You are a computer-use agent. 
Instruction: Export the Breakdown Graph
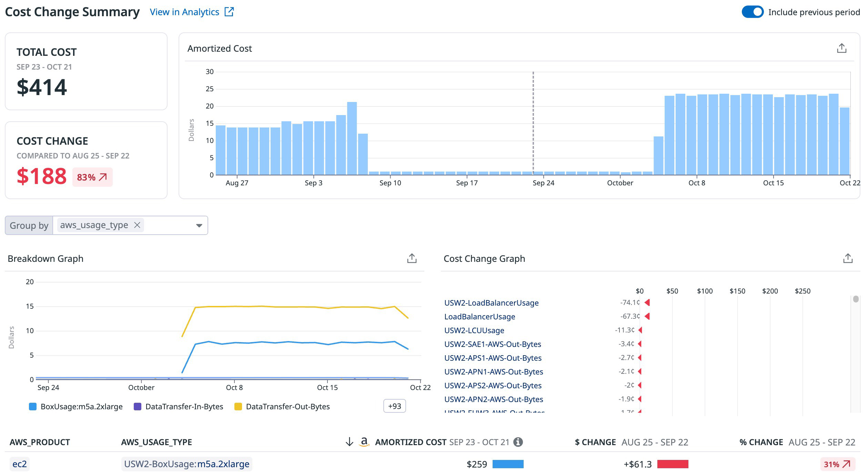pos(412,258)
